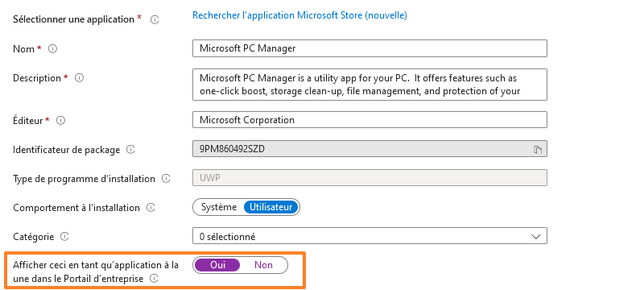Viewport: 644px width, 290px height.
Task: Click the Comportement à l'installation label
Action: [x=76, y=208]
